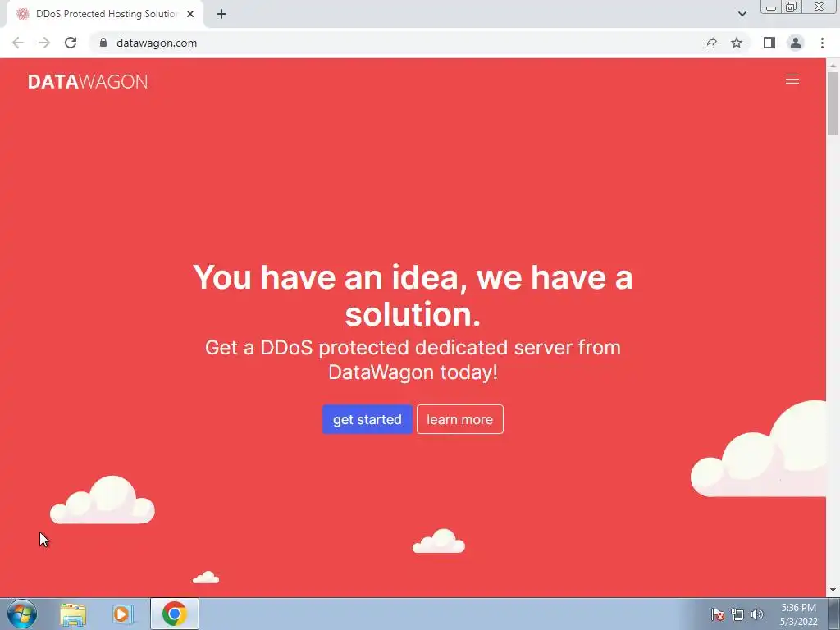Bookmark this tab with star icon
Screen dimensions: 840x630
737,43
